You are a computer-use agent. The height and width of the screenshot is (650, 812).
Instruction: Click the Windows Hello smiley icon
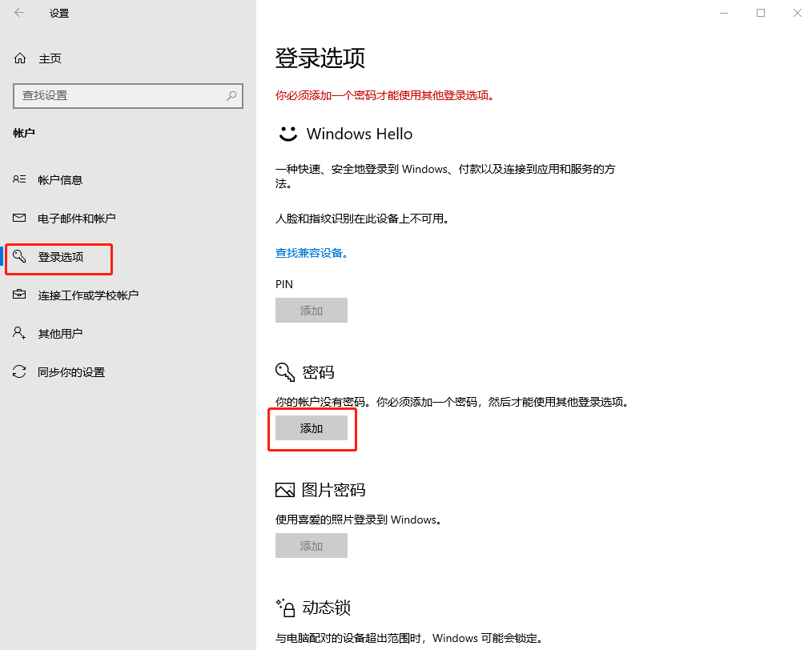(x=287, y=133)
